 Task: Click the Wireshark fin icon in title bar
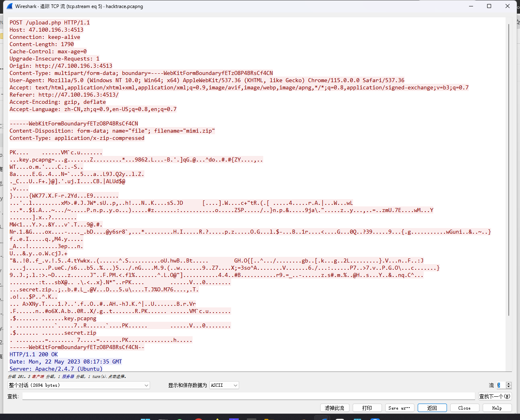[x=10, y=6]
